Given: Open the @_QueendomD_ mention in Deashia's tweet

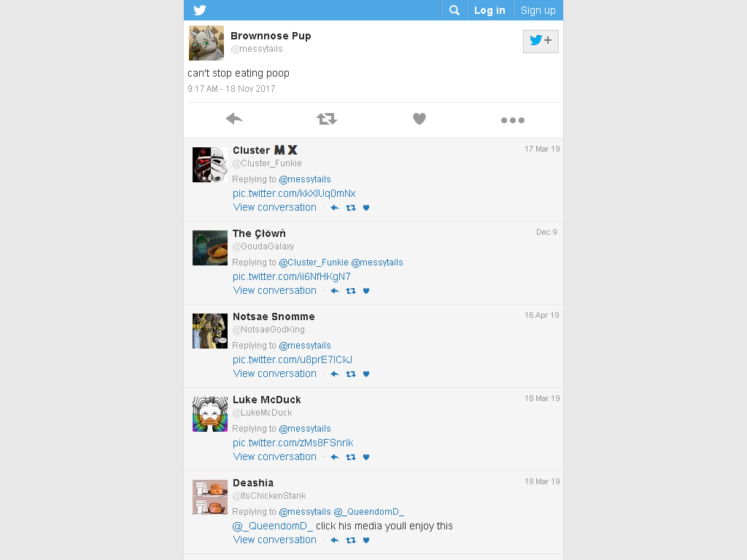Looking at the screenshot, I should click(x=272, y=526).
